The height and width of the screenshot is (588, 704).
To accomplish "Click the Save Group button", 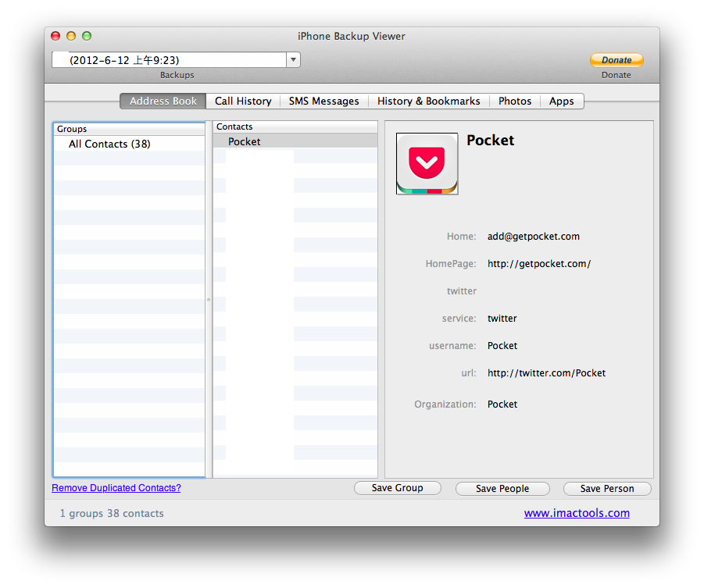I will 398,488.
